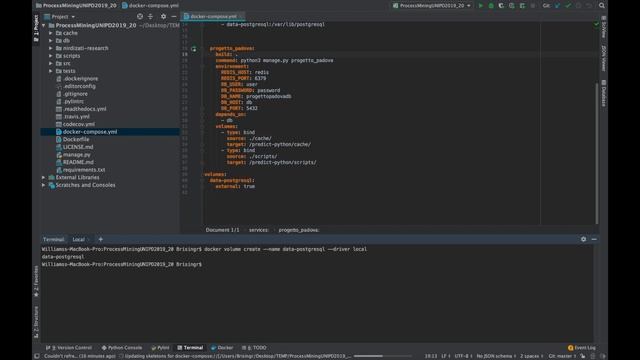640x360 pixels.
Task: Click docker-compose.yml breadcrumb in navigation bar
Action: pos(150,6)
